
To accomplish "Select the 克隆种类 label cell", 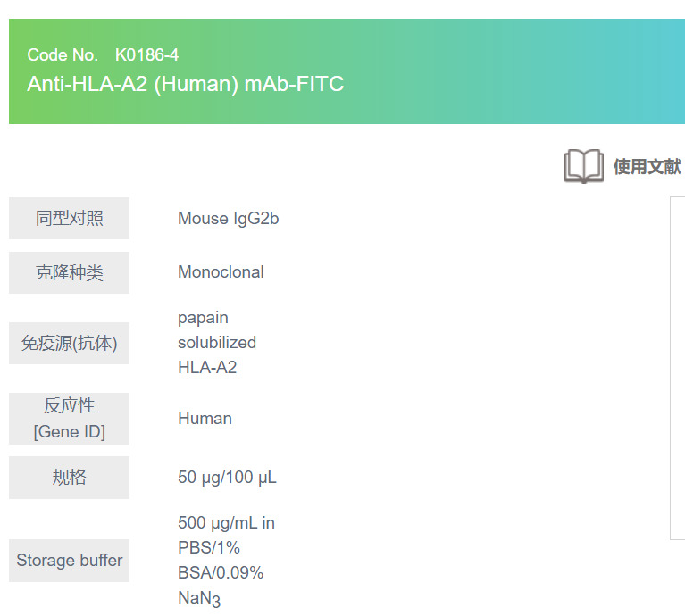I will [x=69, y=272].
